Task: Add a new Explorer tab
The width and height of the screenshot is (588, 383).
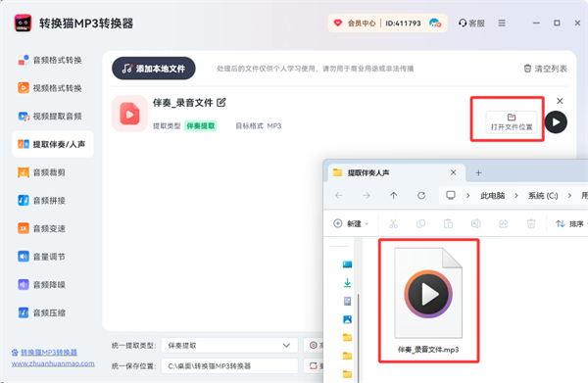Action: point(478,172)
